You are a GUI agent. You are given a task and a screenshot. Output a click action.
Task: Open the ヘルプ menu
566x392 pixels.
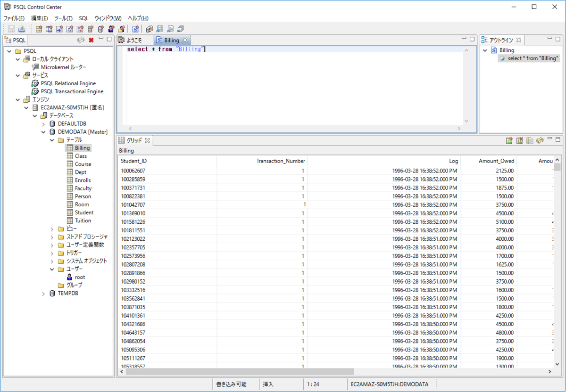tap(138, 18)
